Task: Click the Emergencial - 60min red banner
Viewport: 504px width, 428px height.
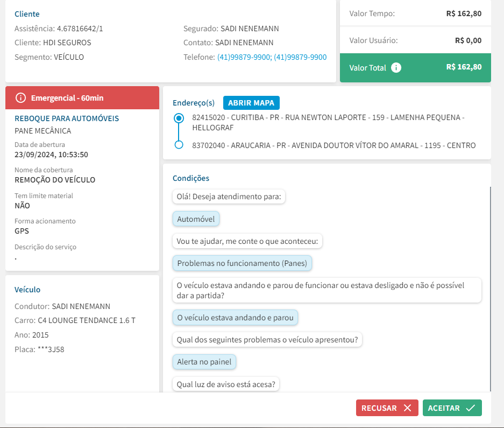Action: [x=82, y=98]
